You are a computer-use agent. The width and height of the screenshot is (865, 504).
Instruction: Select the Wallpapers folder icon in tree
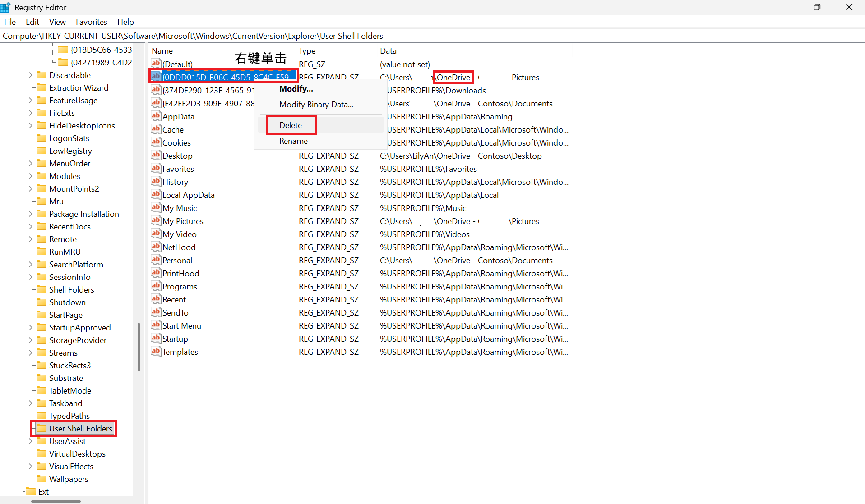(42, 479)
